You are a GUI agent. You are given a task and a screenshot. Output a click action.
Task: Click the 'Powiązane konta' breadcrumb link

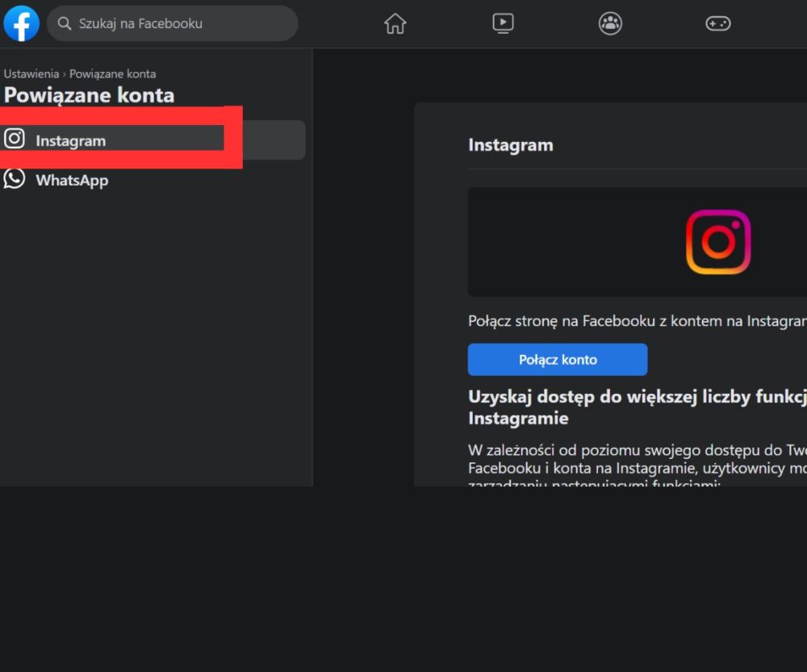(x=113, y=73)
